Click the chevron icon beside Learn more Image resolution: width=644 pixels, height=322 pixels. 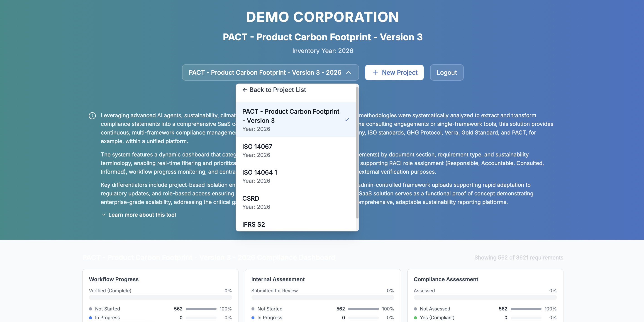coord(104,215)
